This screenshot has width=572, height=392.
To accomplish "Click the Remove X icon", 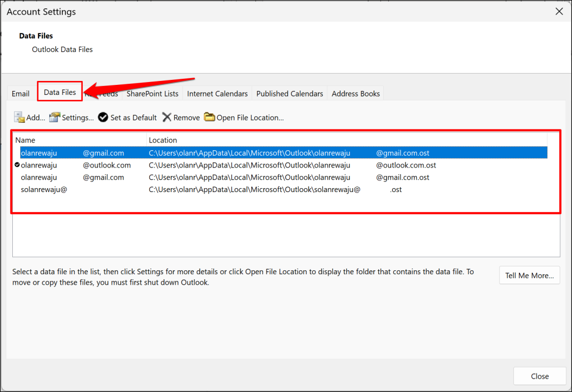I will 166,117.
